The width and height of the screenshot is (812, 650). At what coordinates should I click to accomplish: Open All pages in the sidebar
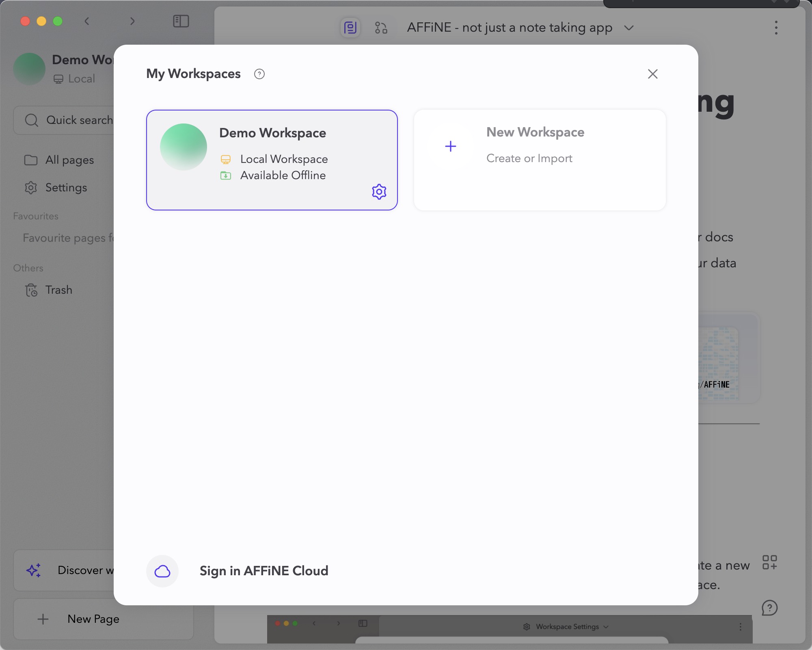(69, 160)
